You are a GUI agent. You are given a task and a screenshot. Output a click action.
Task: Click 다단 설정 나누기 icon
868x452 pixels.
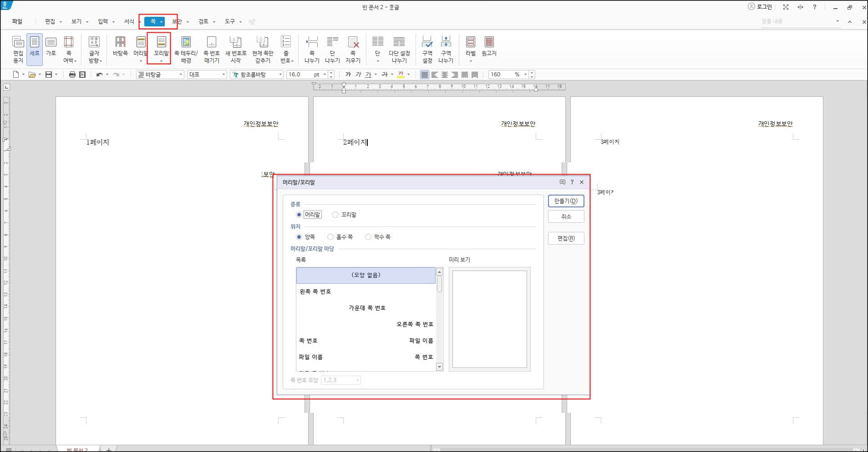coord(399,49)
